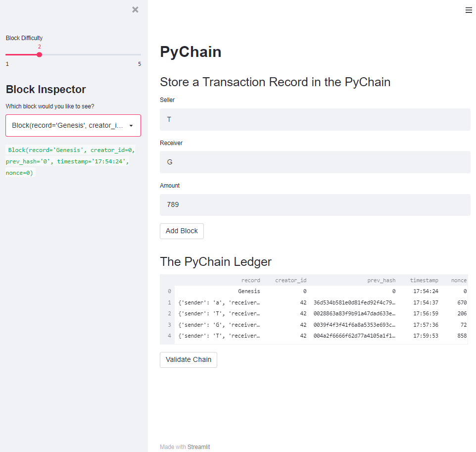Click the Genesis row in the ledger
Screen dimensions: 476x452
pos(315,291)
